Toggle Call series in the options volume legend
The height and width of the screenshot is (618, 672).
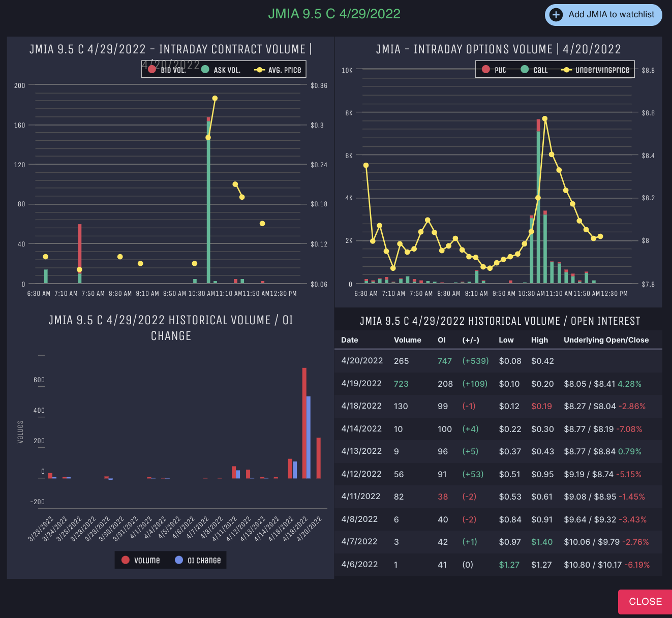point(534,70)
